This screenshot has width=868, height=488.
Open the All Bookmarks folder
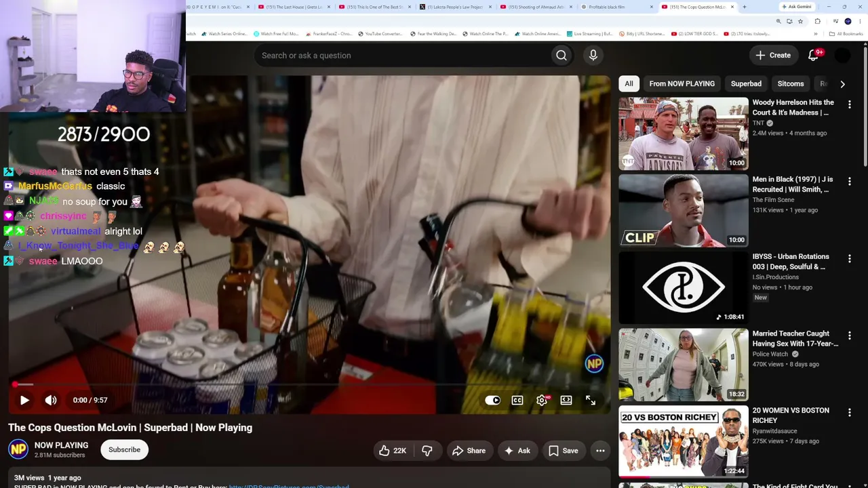coord(846,34)
